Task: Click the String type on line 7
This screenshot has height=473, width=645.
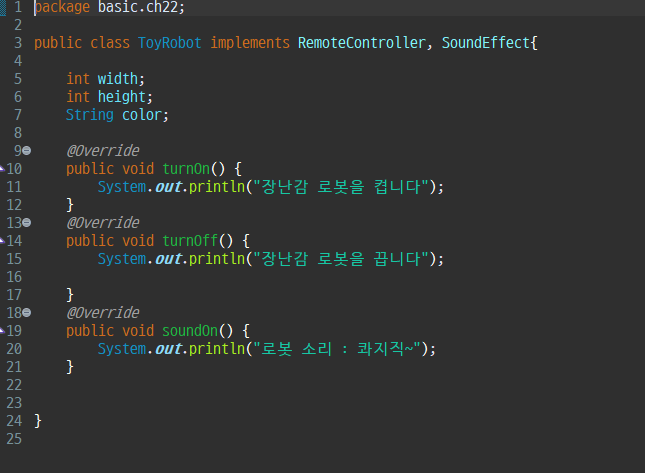Action: (90, 115)
